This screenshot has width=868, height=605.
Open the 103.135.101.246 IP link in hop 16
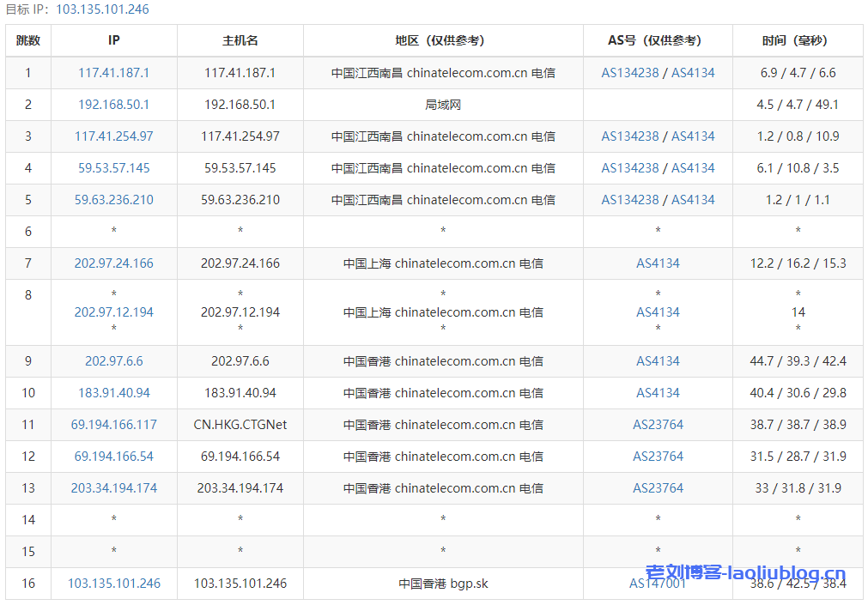click(113, 584)
